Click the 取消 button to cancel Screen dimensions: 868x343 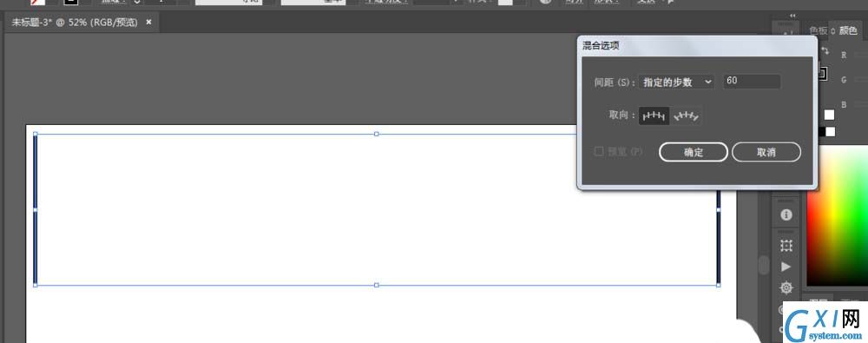coord(766,152)
